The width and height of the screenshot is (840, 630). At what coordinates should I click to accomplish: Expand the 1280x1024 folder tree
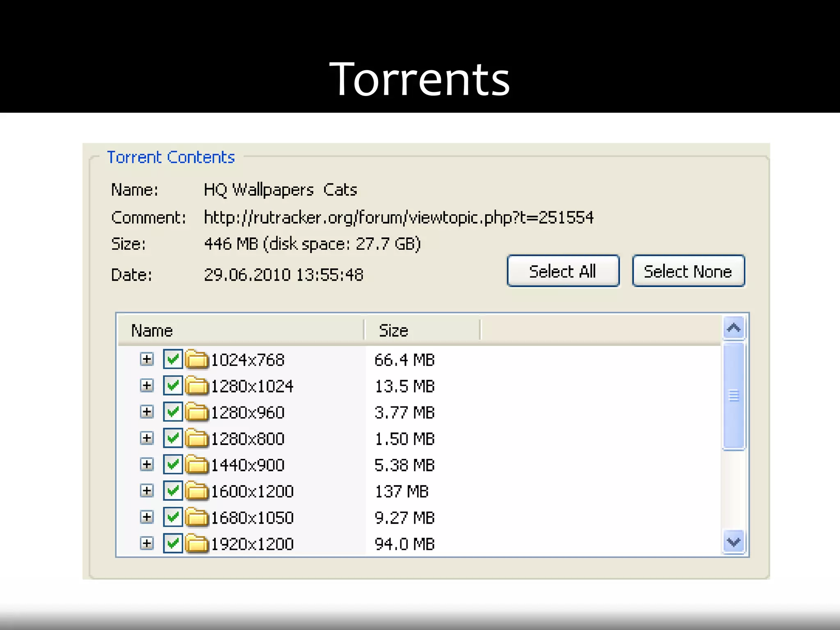pyautogui.click(x=146, y=386)
